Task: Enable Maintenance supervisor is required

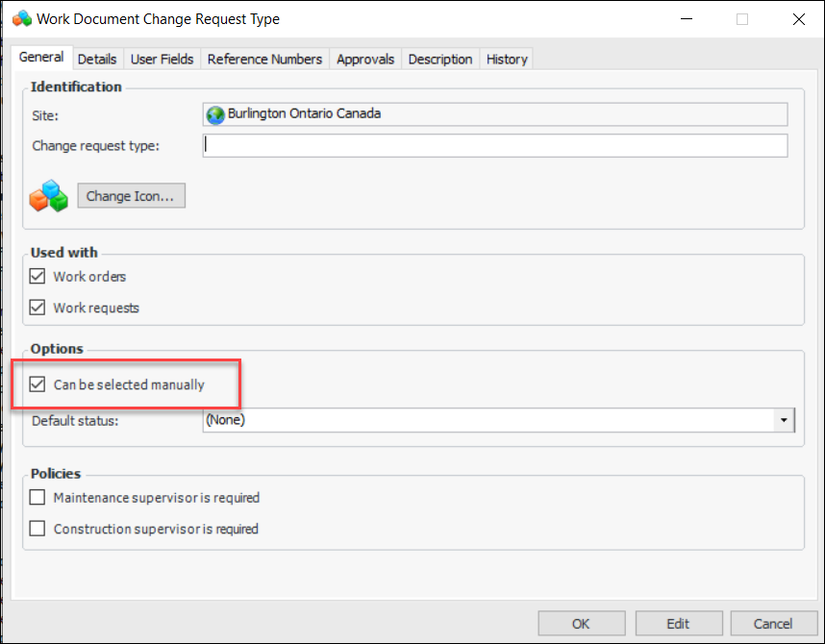Action: (x=38, y=498)
